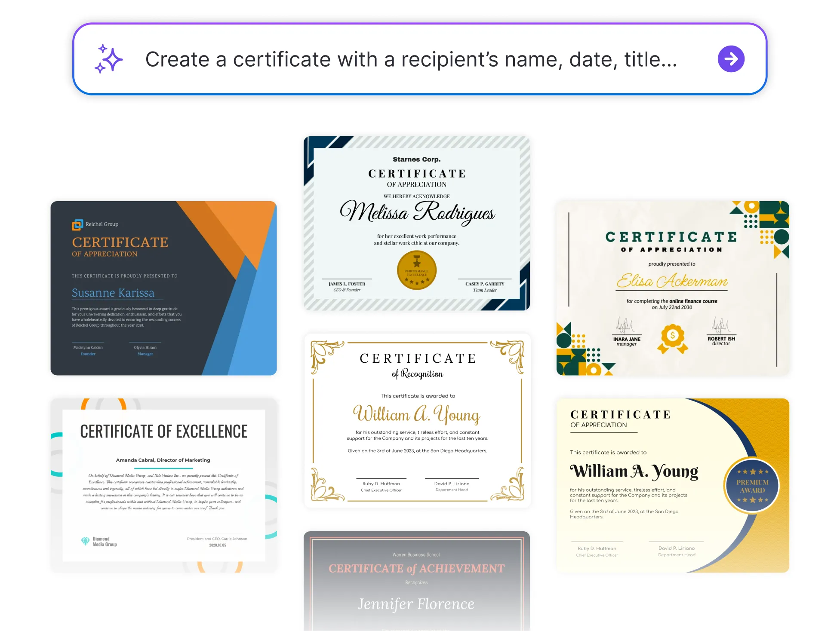Click 'Amanda Cabral, Director of Marketing' text
This screenshot has height=631, width=840.
[163, 460]
